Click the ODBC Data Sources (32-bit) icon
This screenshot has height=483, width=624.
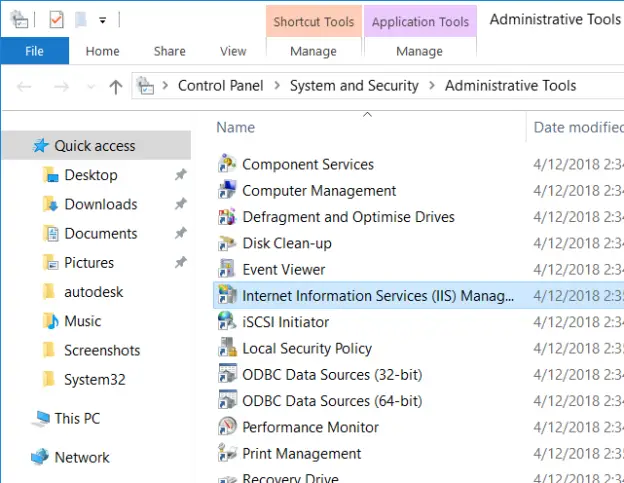[x=227, y=374]
